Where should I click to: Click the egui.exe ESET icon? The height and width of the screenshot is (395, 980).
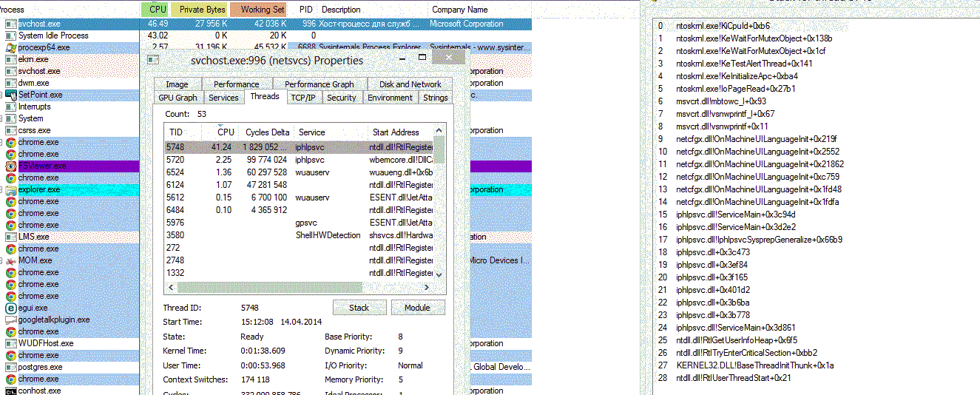tap(10, 308)
